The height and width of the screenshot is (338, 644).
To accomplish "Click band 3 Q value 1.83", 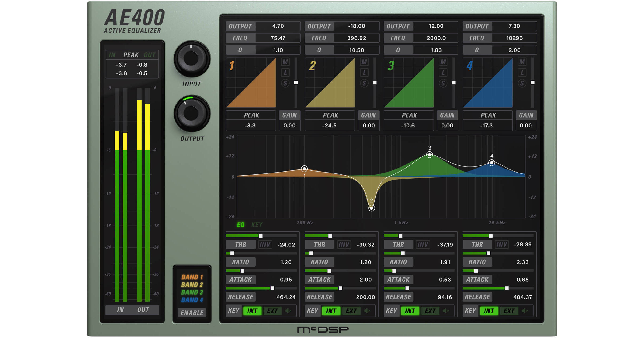I will coord(436,50).
